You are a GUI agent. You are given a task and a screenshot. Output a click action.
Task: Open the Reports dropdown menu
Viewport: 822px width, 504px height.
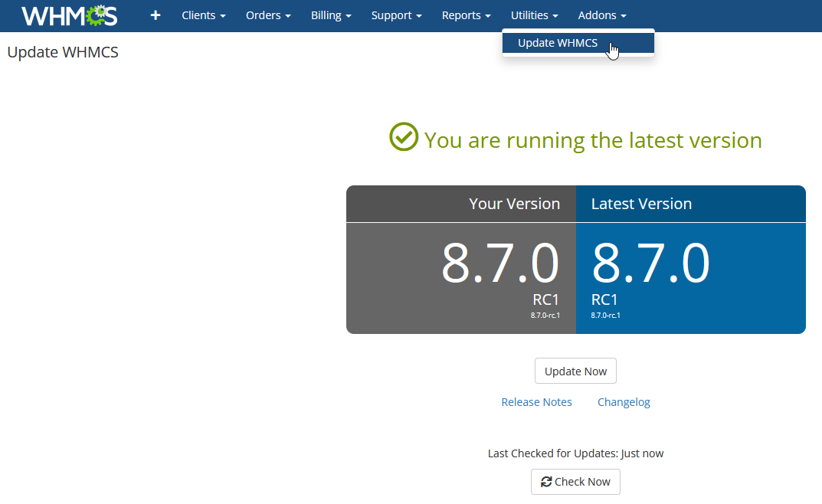[466, 16]
